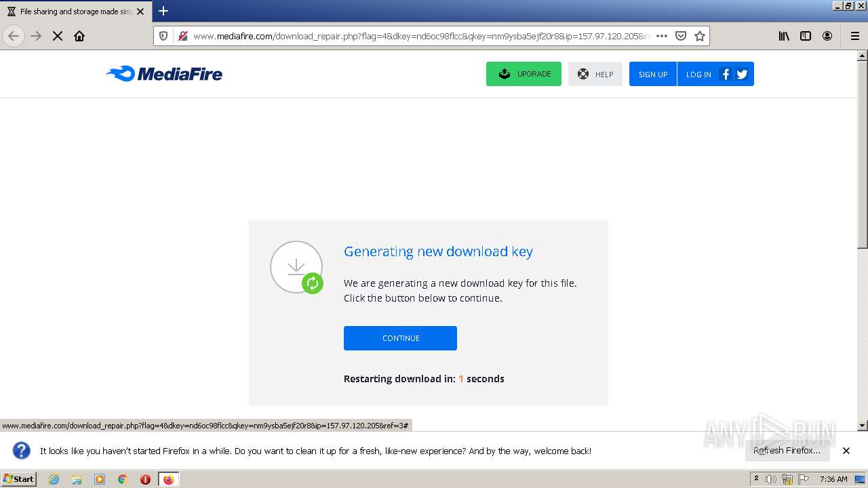Click the MediaFire logo

(164, 74)
